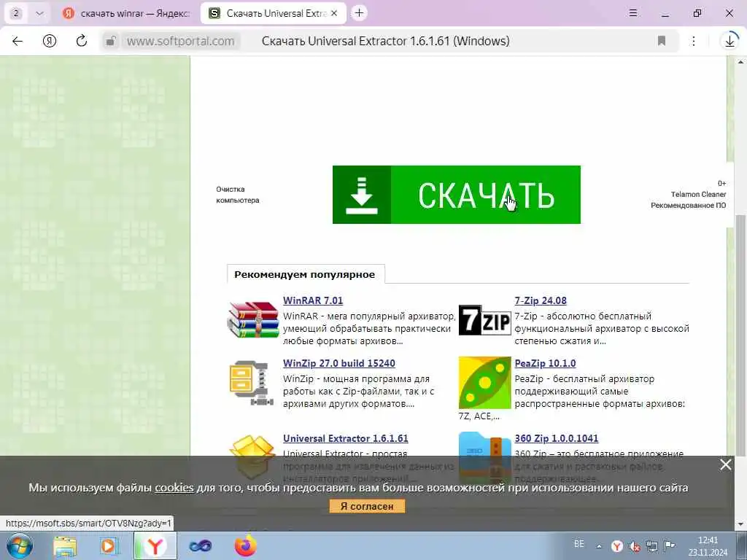Image resolution: width=747 pixels, height=560 pixels.
Task: Click the network tray icon
Action: [651, 546]
